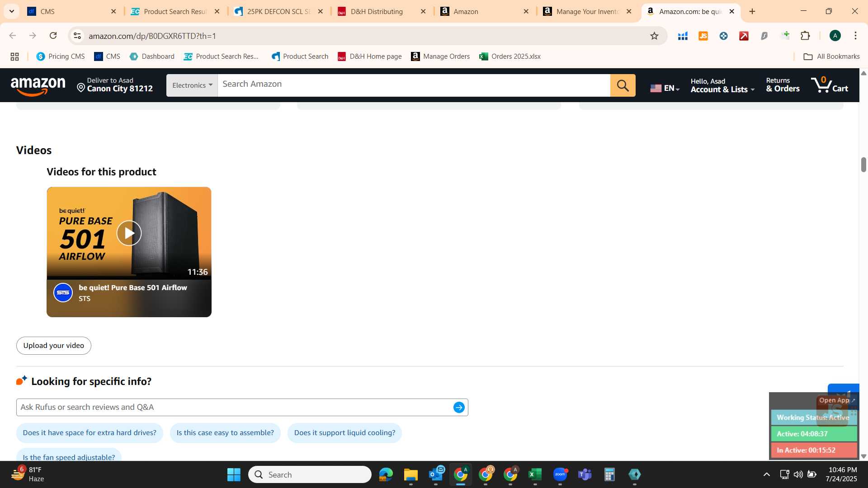This screenshot has width=868, height=488.
Task: Open the tab search dropdown arrow
Action: click(12, 11)
